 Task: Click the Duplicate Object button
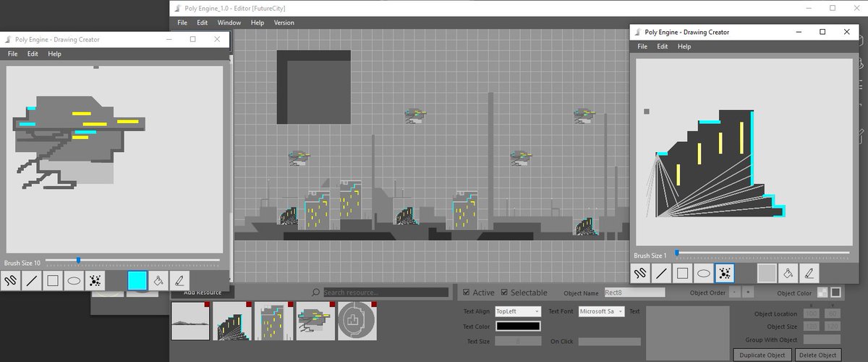(x=762, y=355)
